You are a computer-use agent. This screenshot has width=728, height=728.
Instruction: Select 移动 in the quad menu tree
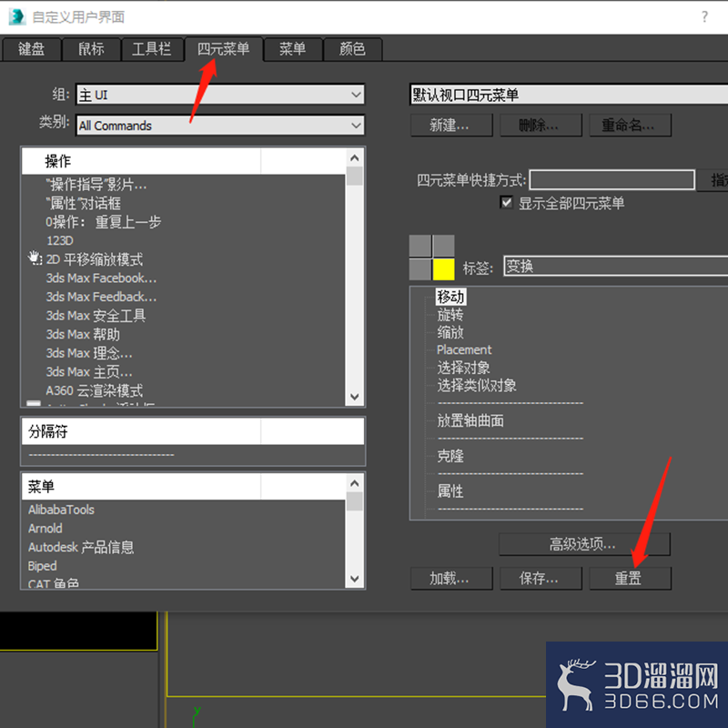coord(450,297)
